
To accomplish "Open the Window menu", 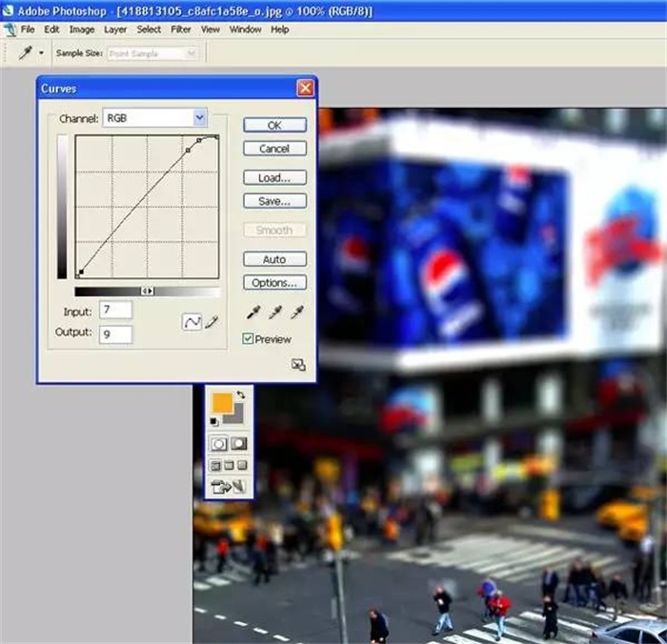I will point(246,30).
